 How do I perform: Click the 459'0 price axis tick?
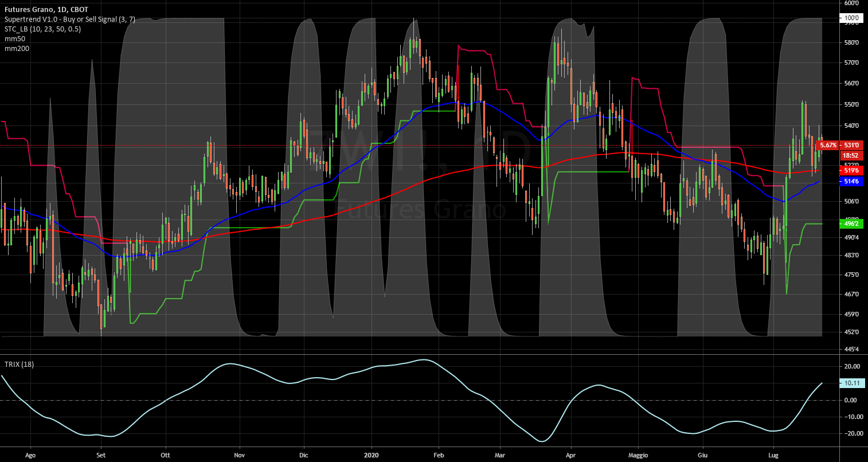[x=851, y=315]
